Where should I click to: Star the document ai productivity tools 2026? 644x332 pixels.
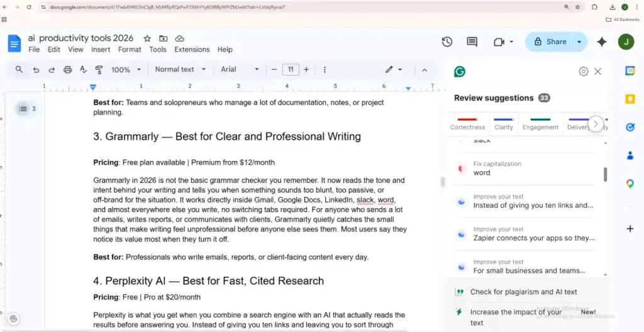[147, 38]
